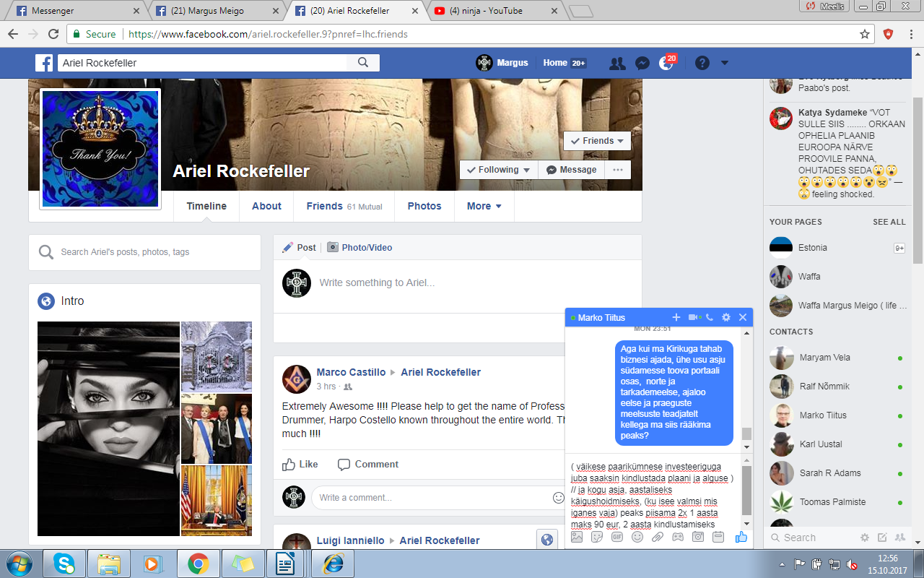The height and width of the screenshot is (578, 924).
Task: Start video call with Marko Tiitus
Action: (x=694, y=317)
